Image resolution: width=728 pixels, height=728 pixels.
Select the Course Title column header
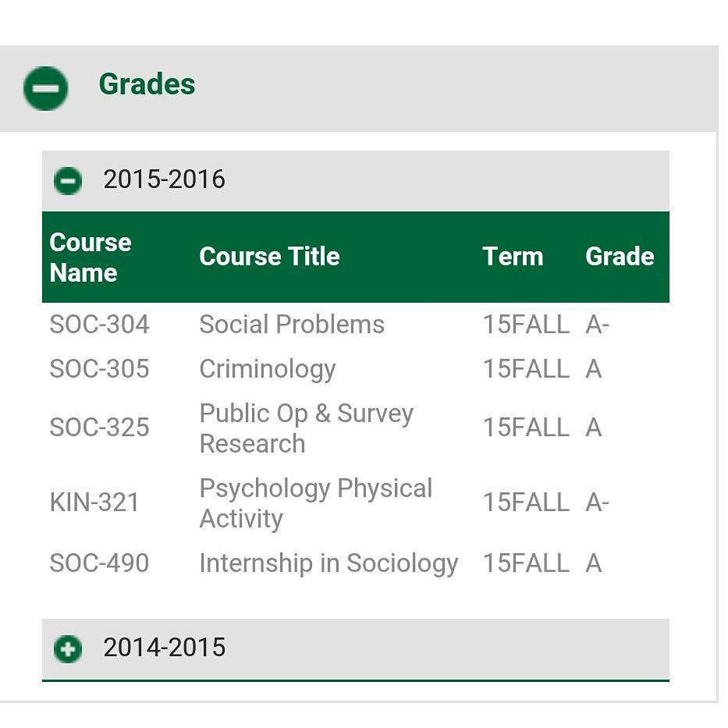pos(269,256)
